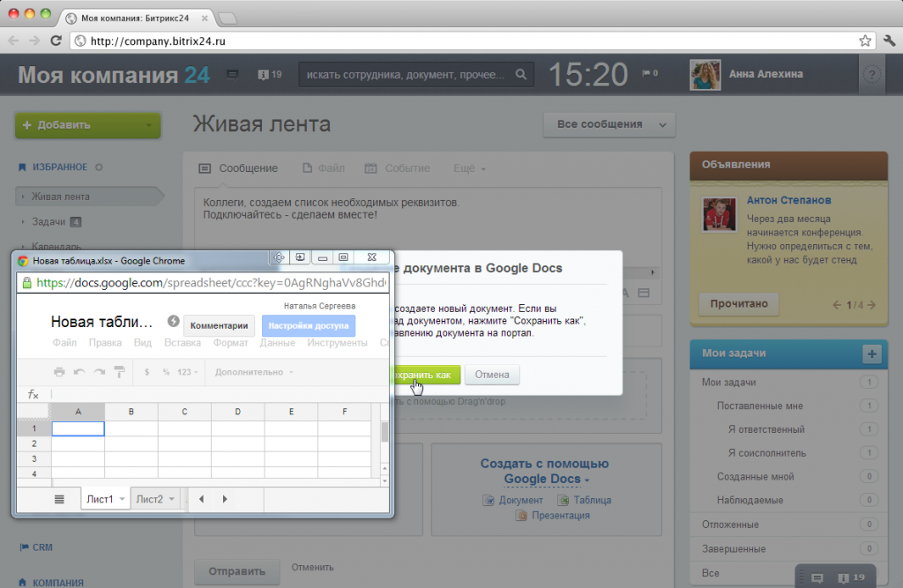Reload the page with refresh icon
Screen dimensions: 903x588
56,41
